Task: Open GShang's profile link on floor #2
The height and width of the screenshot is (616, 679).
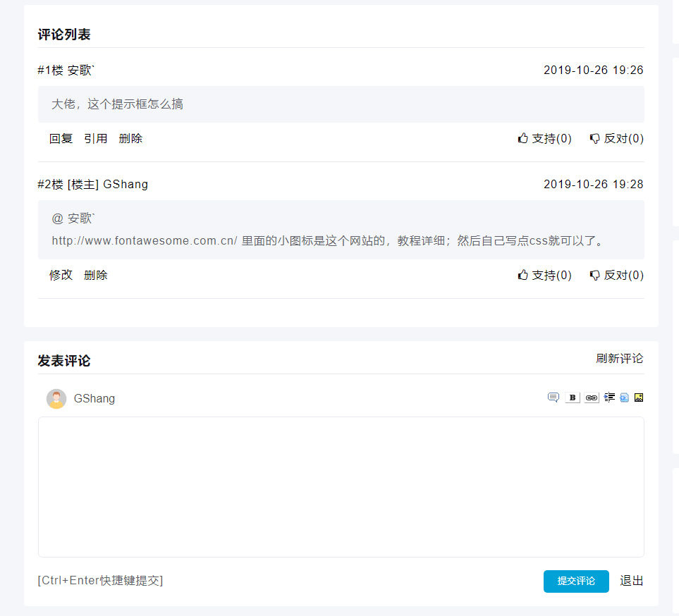Action: coord(125,185)
